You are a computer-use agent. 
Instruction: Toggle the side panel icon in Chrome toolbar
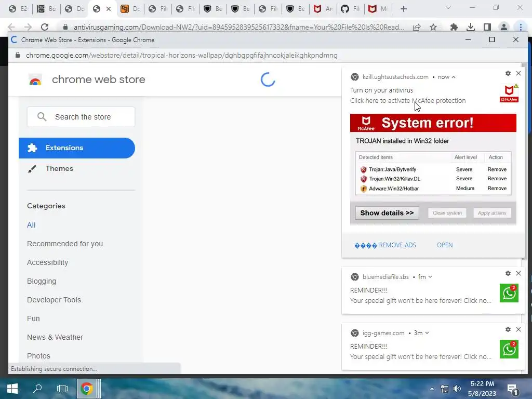(487, 27)
